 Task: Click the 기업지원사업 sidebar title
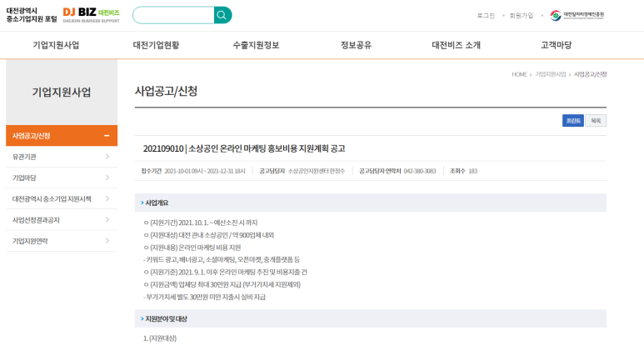click(62, 92)
